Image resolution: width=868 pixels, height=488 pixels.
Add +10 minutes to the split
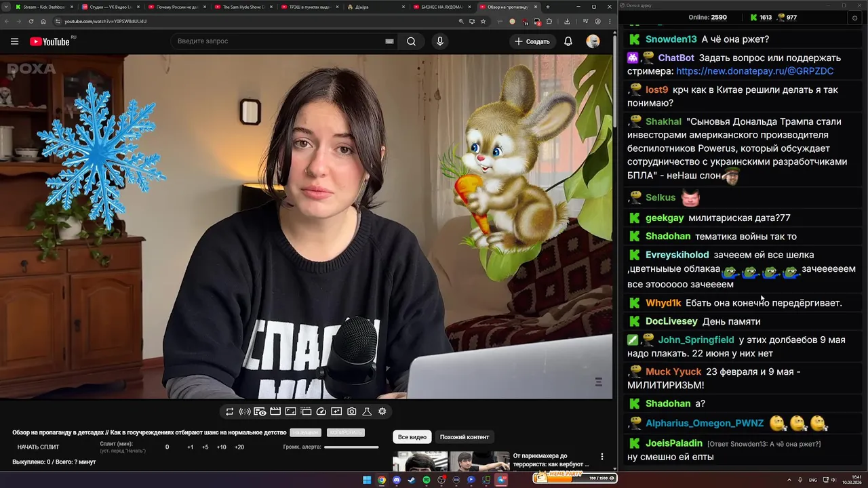coord(222,447)
